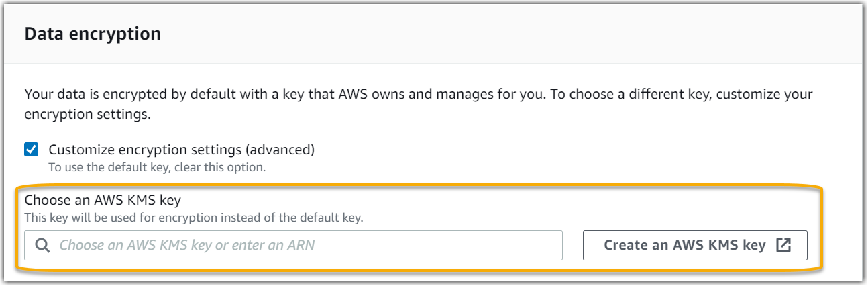The image size is (868, 286).
Task: Click the magnifying glass search icon
Action: [x=42, y=246]
